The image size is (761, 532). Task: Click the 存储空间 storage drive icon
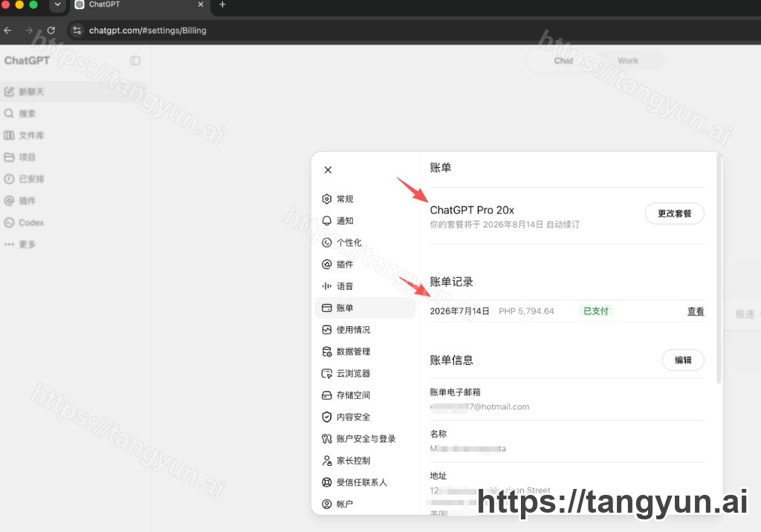tap(327, 395)
